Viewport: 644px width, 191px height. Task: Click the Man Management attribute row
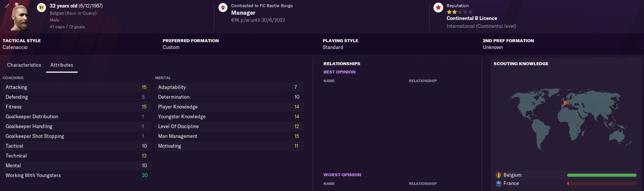pos(229,136)
